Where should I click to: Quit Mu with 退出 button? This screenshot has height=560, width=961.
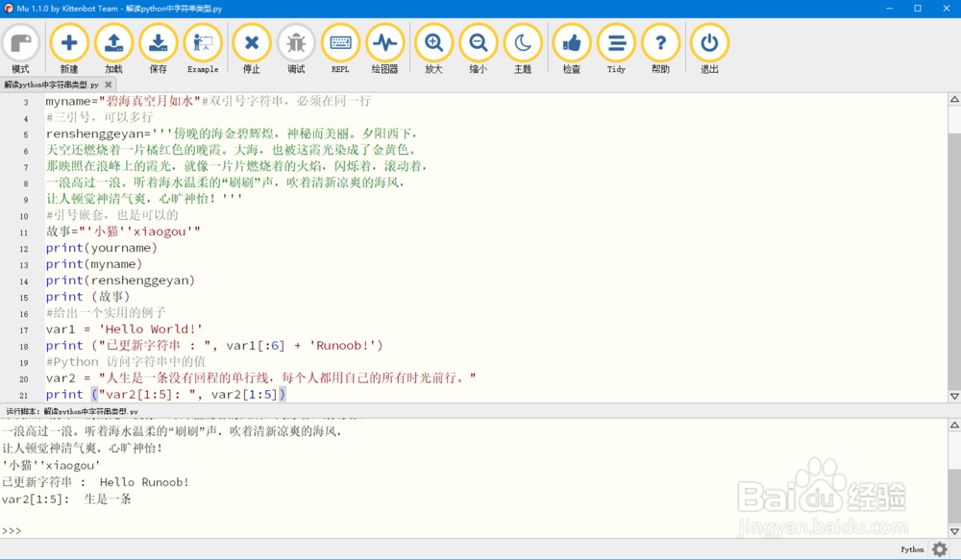710,49
